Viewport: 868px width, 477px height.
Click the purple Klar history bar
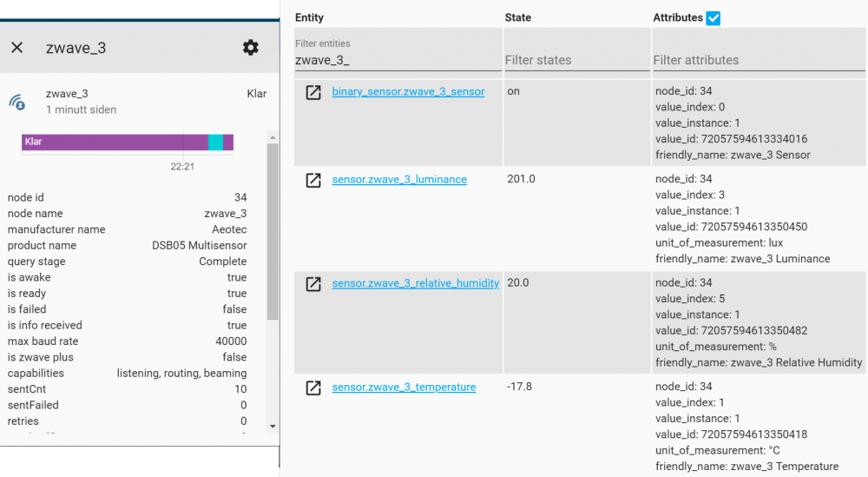coord(113,142)
